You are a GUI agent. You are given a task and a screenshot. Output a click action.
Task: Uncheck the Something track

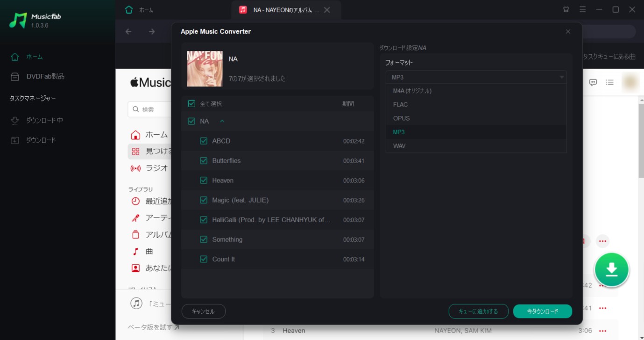(204, 239)
